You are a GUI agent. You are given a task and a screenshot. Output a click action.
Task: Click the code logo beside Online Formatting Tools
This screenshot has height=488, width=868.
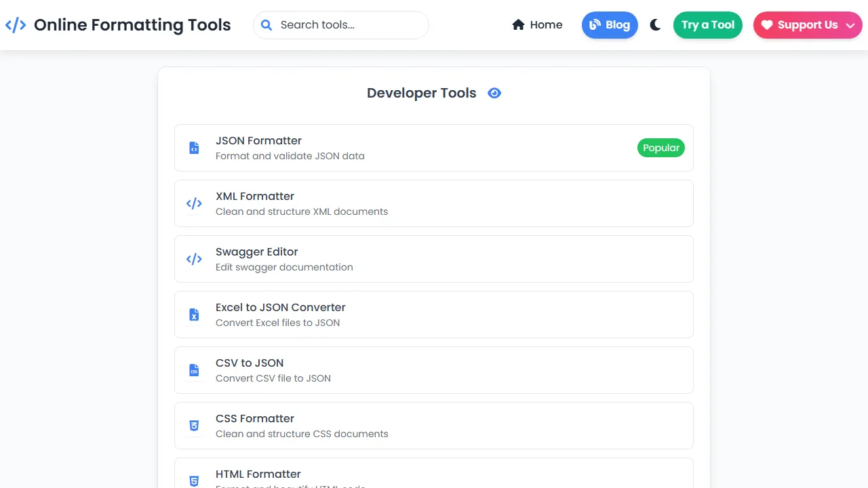pos(15,24)
